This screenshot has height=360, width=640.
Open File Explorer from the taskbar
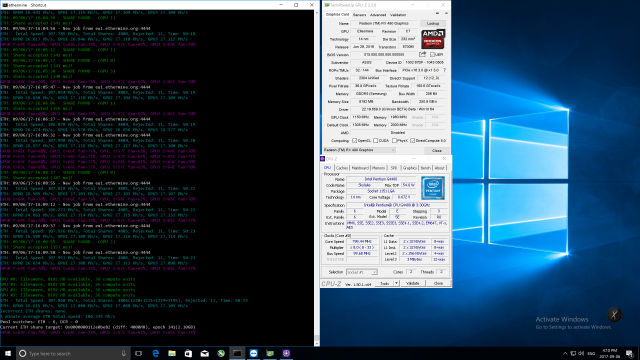click(x=172, y=353)
